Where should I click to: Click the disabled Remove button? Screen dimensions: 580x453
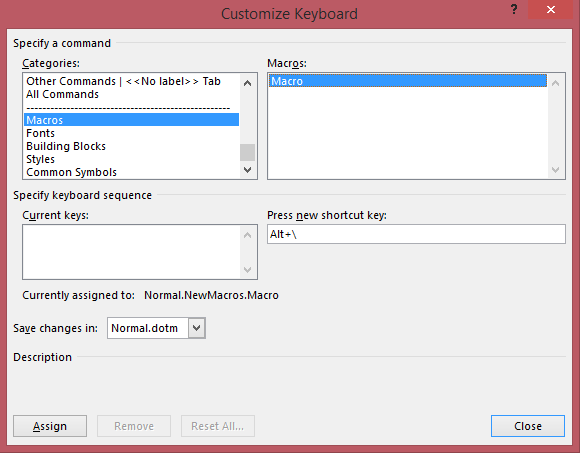click(x=134, y=426)
